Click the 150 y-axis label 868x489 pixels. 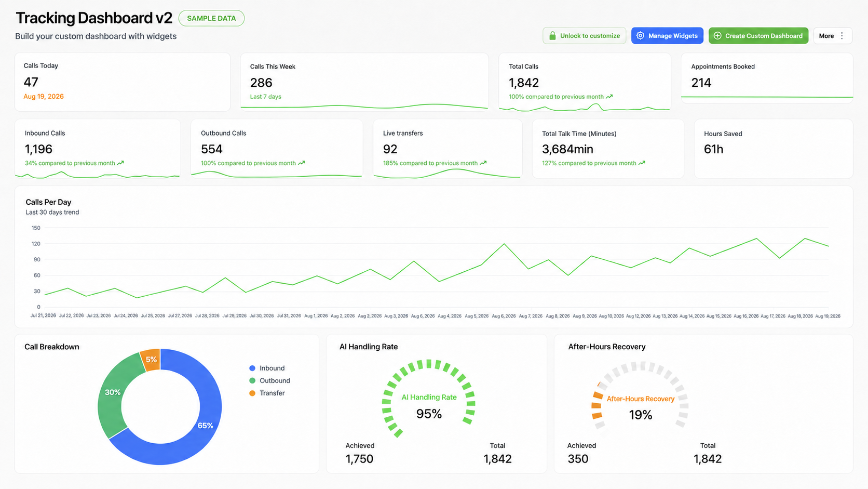pyautogui.click(x=36, y=228)
